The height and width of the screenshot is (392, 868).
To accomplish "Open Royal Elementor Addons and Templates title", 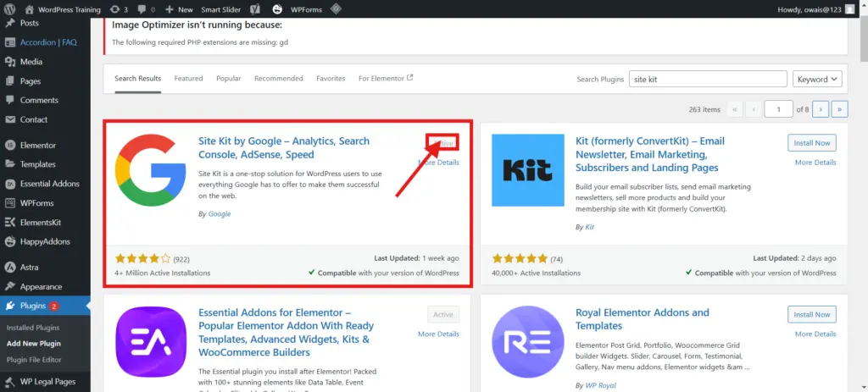I will click(x=643, y=319).
